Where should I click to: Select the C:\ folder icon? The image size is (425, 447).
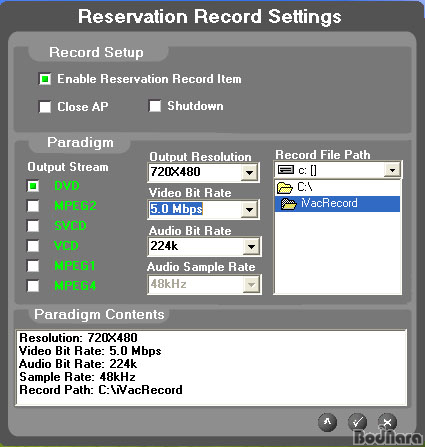284,188
